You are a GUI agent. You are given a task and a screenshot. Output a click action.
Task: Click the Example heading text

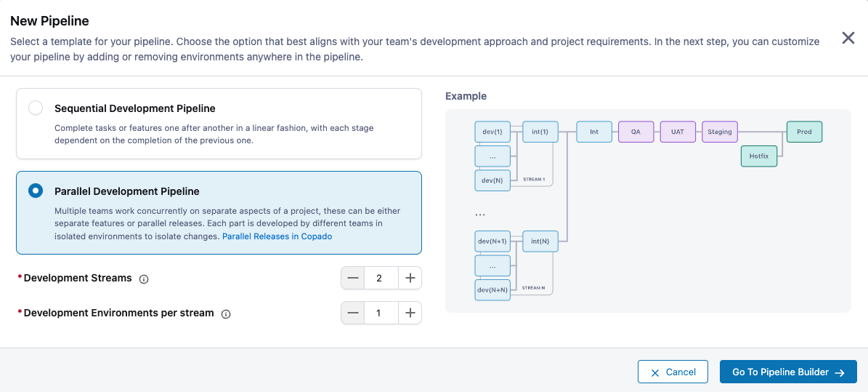(x=466, y=96)
